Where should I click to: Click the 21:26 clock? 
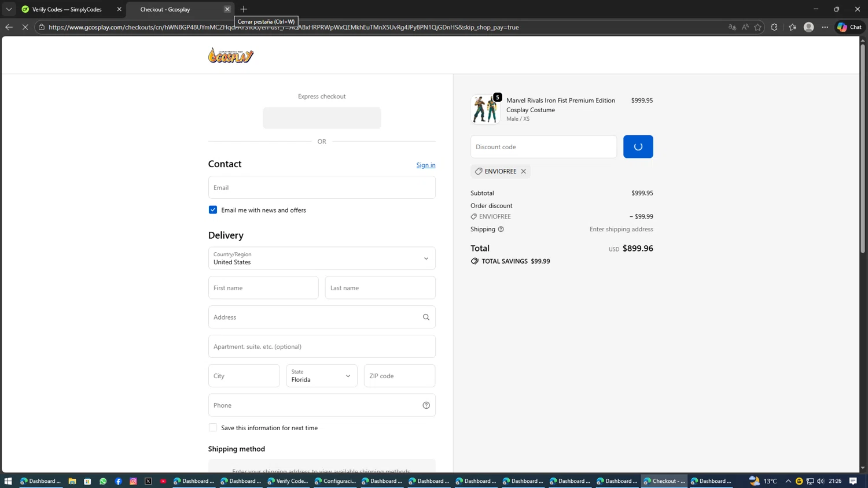click(835, 481)
